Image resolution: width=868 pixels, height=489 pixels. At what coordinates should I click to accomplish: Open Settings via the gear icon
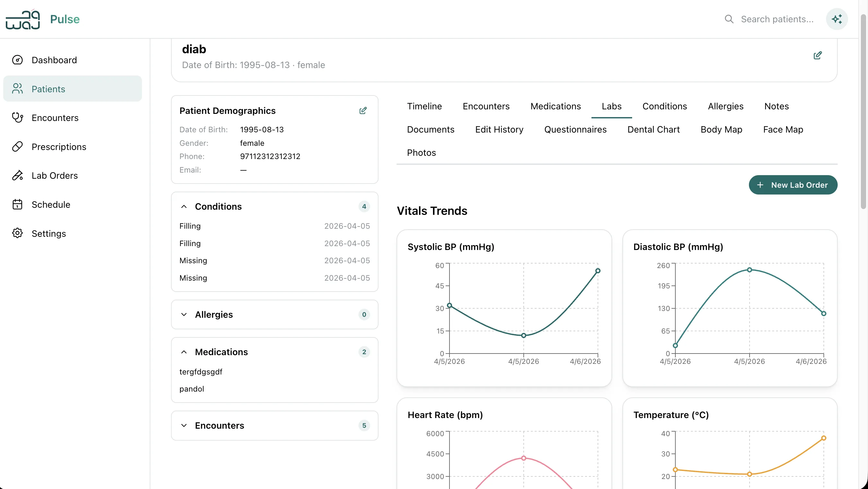coord(17,233)
